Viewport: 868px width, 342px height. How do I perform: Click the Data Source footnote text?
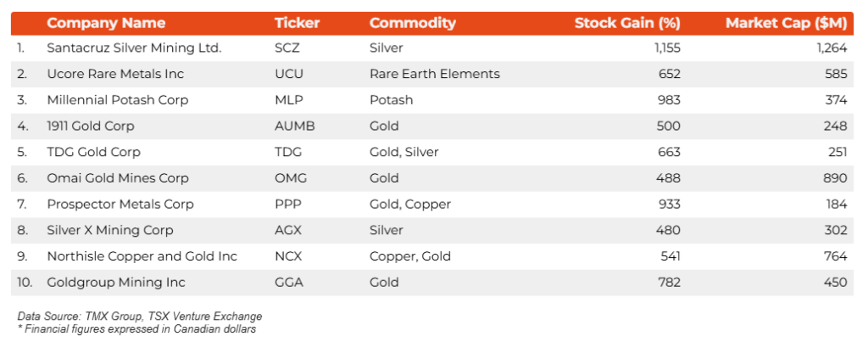[140, 317]
